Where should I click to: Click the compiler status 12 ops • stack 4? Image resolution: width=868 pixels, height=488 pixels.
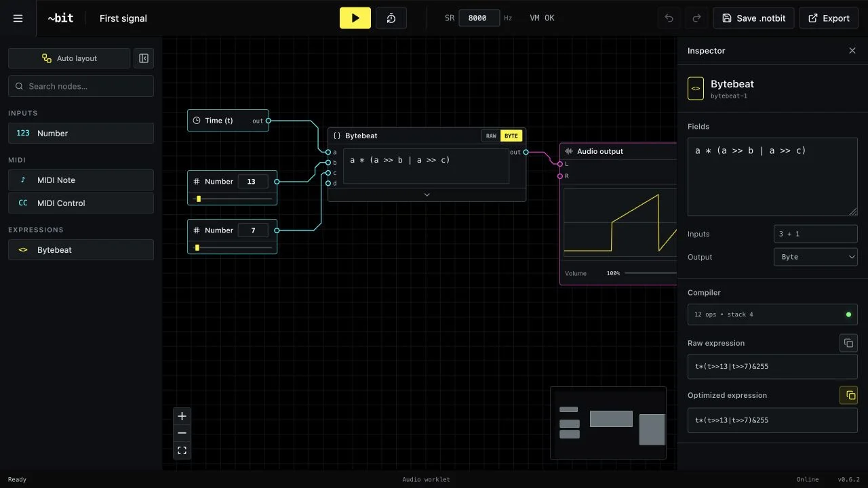tap(772, 314)
